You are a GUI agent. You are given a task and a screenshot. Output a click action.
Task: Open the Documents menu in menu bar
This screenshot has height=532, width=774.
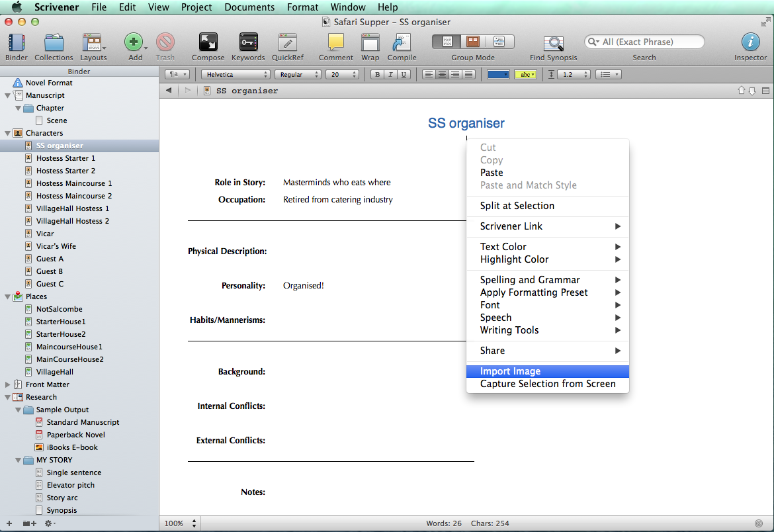(249, 7)
